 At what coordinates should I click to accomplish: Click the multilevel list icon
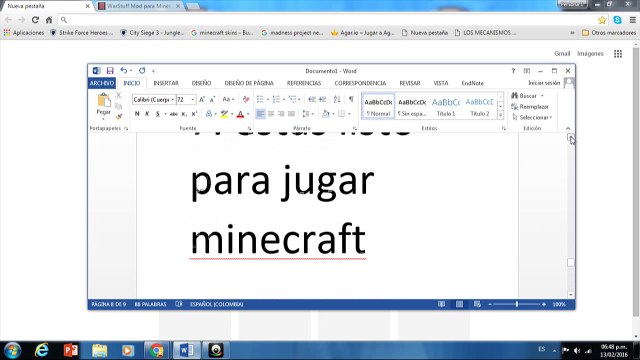click(x=292, y=99)
